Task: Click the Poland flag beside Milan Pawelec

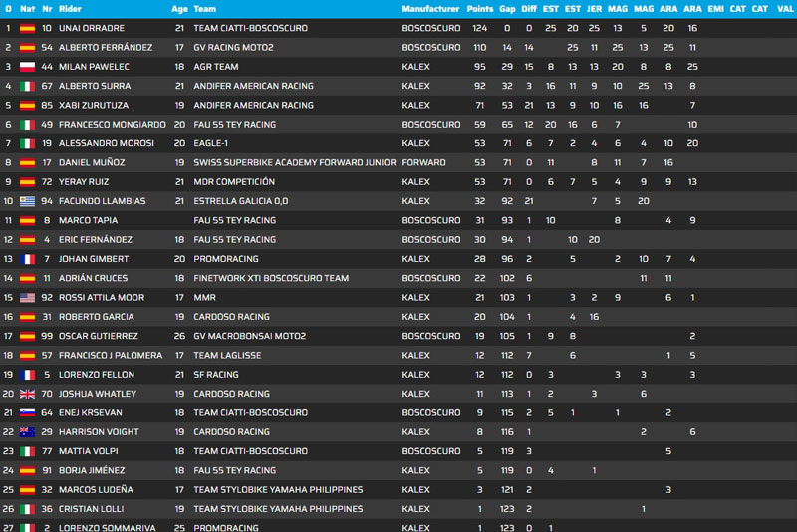Action: pos(27,67)
